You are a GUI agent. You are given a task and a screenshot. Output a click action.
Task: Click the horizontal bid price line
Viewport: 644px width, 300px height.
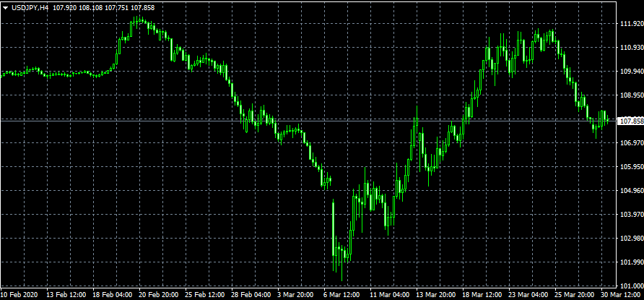tap(308, 121)
